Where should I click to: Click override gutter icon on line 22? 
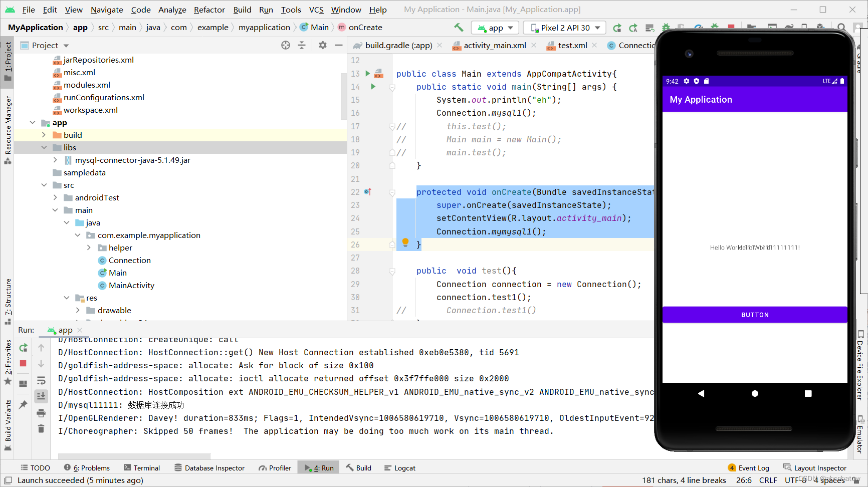pyautogui.click(x=367, y=192)
